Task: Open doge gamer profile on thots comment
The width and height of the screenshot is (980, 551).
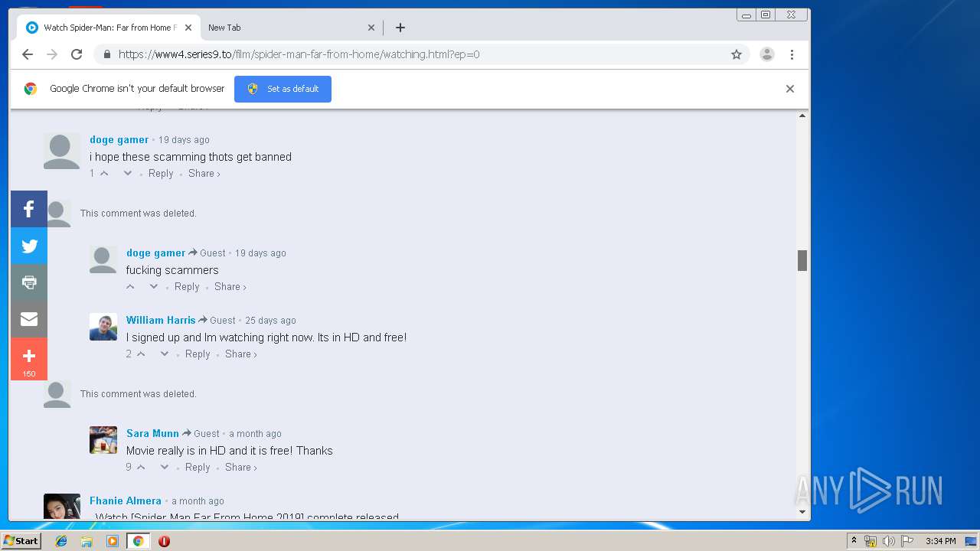Action: (x=119, y=140)
